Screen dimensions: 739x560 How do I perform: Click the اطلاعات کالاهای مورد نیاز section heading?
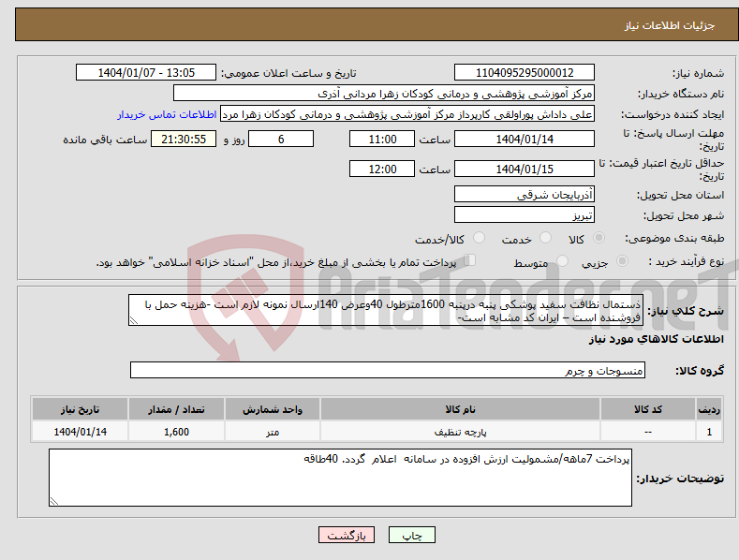pos(656,339)
